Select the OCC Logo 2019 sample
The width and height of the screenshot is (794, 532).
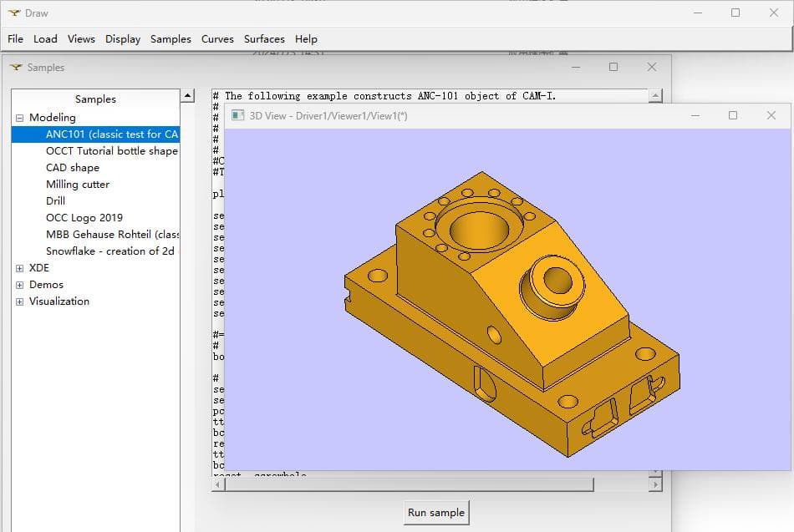point(84,218)
